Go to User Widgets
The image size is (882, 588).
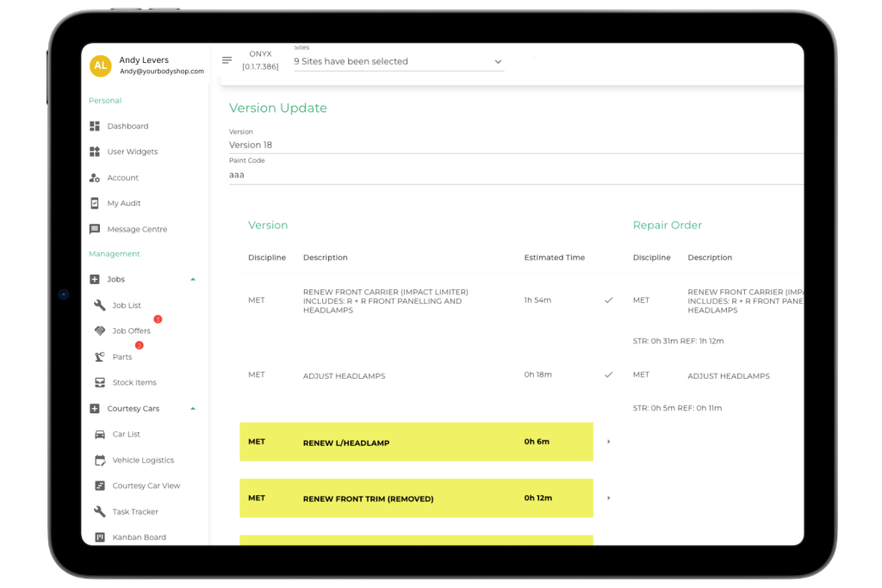133,152
